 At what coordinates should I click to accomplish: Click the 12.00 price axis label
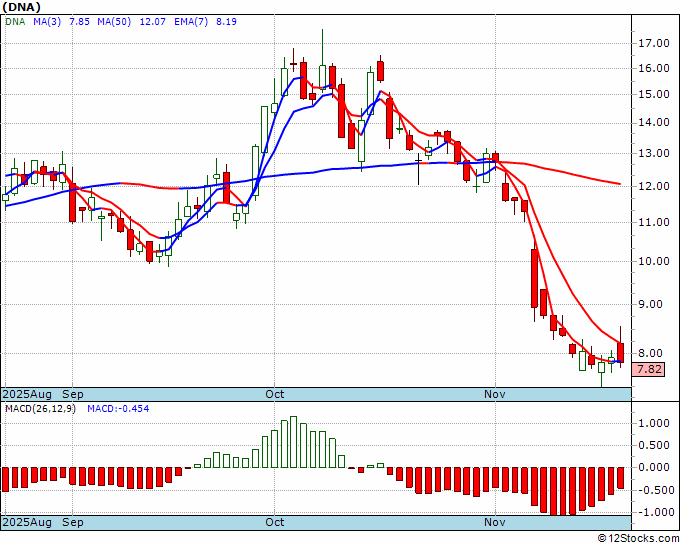pos(654,186)
